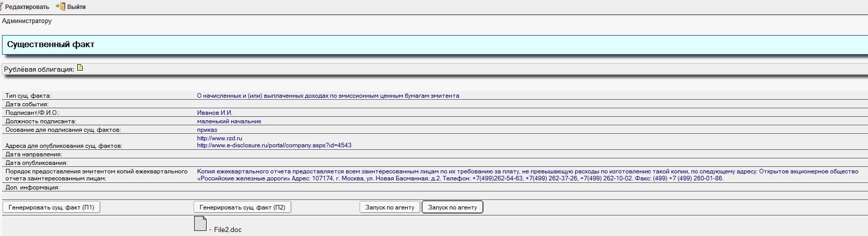Click the Выйти exit door icon
The height and width of the screenshot is (236, 868).
coord(61,7)
